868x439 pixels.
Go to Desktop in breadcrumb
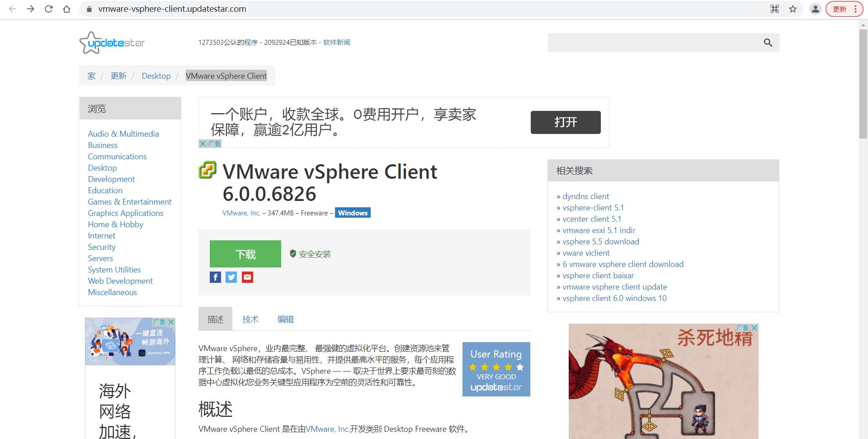(156, 76)
